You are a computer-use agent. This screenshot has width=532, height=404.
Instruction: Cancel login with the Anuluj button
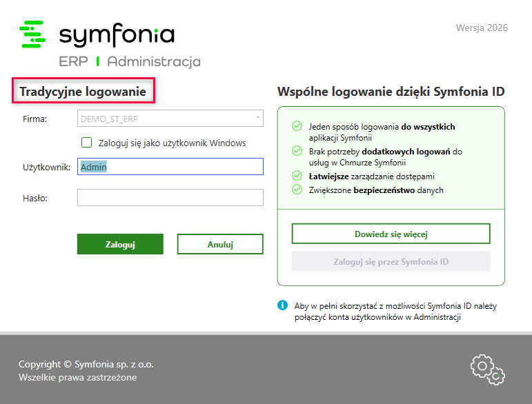pyautogui.click(x=220, y=244)
